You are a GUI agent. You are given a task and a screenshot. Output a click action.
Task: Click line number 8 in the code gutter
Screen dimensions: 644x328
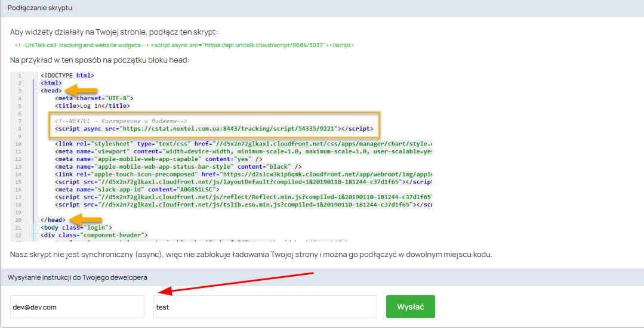point(20,128)
